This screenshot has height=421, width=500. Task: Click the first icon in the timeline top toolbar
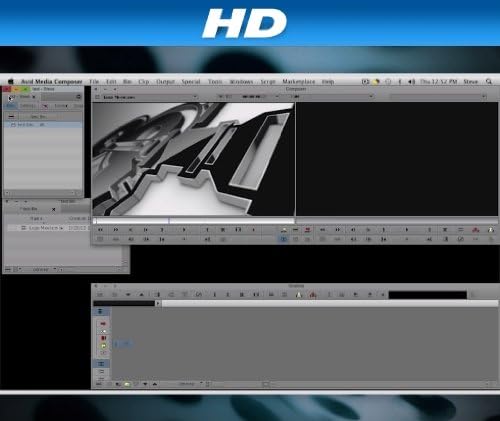tap(100, 294)
